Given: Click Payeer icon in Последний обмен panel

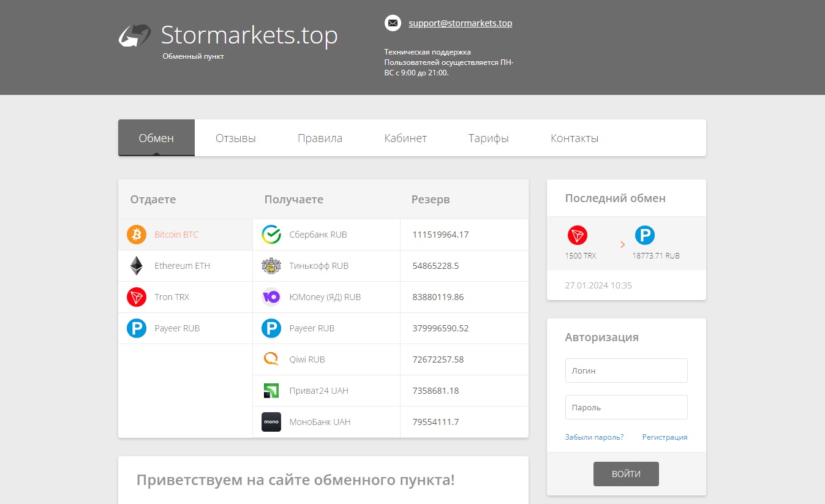Looking at the screenshot, I should pos(645,235).
